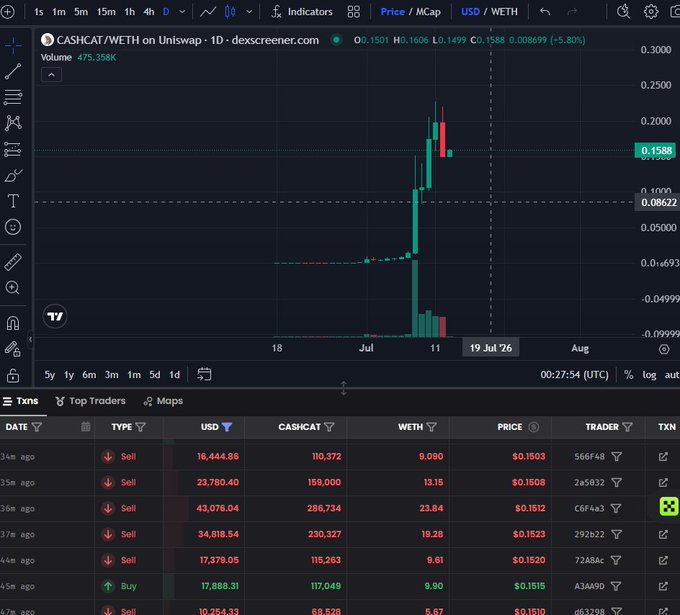Viewport: 680px width, 615px height.
Task: Open the active USD amount filter
Action: click(227, 427)
